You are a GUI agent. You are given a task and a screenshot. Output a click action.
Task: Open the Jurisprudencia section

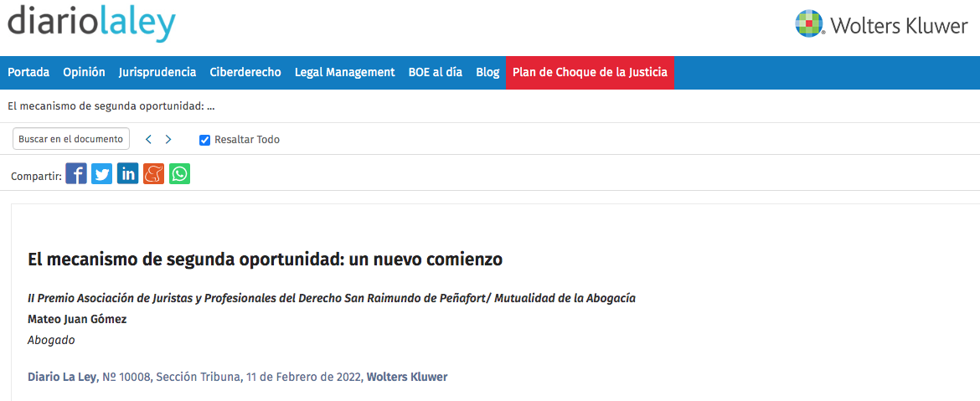[157, 73]
